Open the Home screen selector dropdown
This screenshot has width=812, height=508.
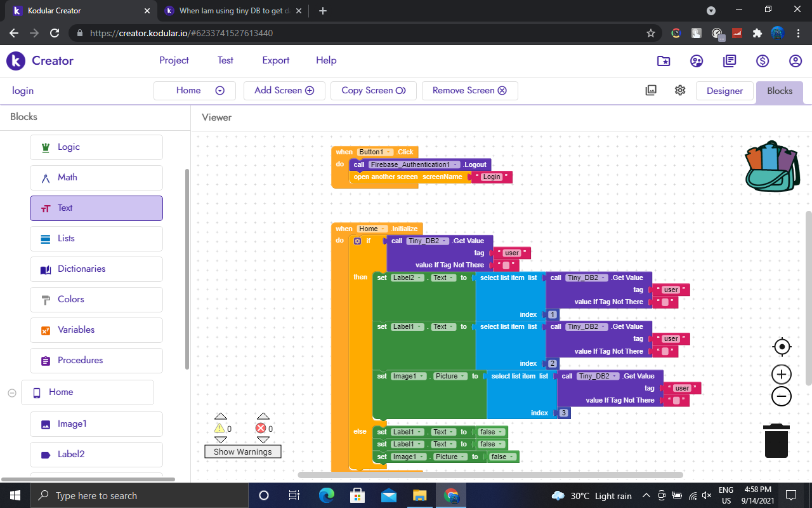click(x=195, y=91)
